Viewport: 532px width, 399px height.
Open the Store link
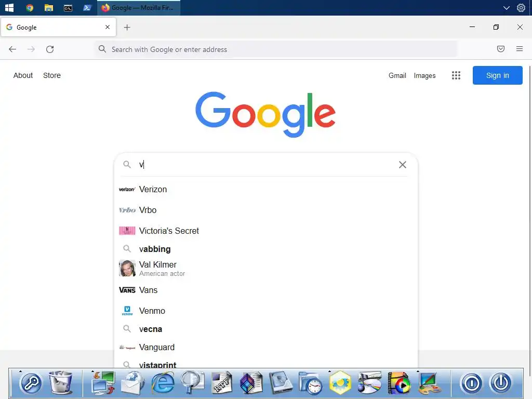click(x=52, y=75)
